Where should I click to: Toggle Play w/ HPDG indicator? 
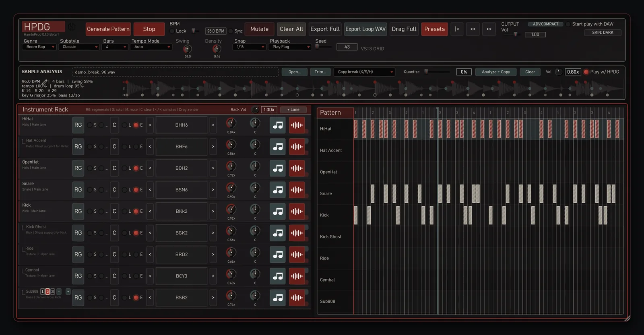point(586,72)
